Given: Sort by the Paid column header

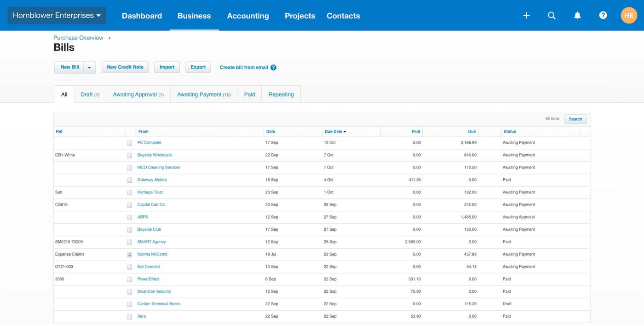Looking at the screenshot, I should [416, 132].
